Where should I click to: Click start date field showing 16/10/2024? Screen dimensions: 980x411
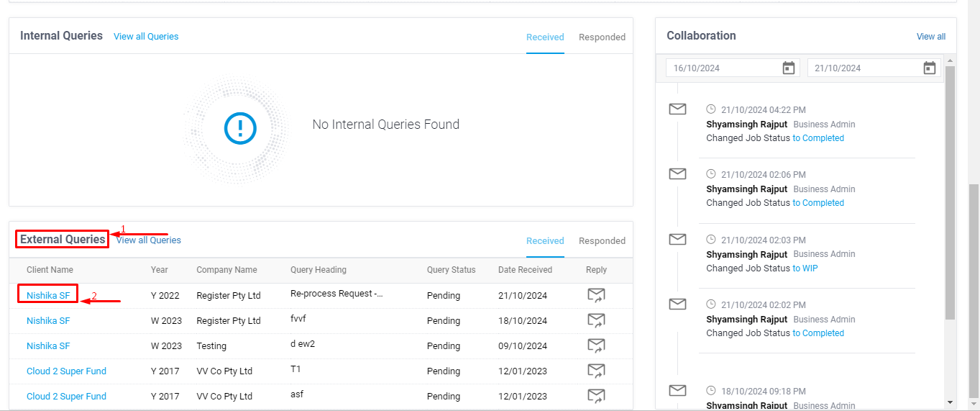point(723,68)
